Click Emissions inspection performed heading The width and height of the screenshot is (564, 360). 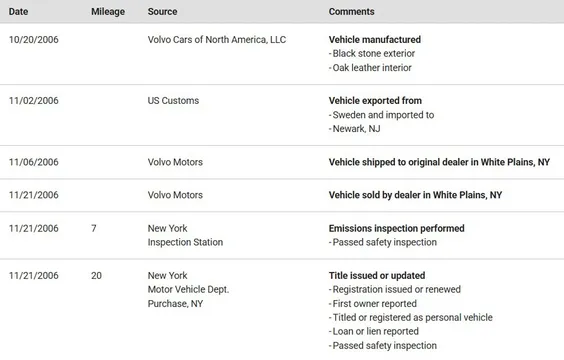coord(396,228)
